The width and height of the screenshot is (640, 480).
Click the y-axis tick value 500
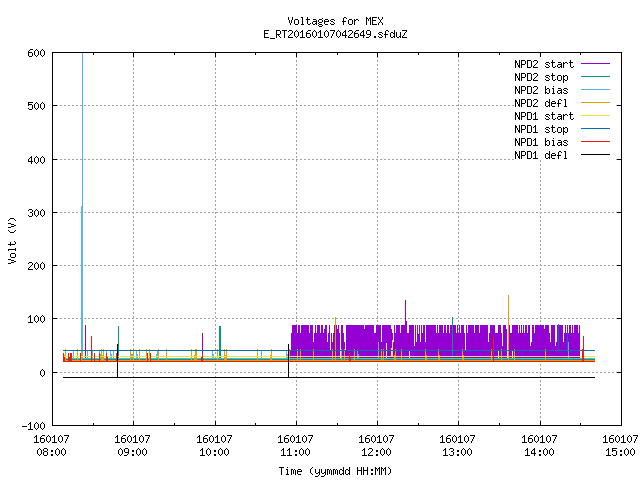tap(37, 106)
